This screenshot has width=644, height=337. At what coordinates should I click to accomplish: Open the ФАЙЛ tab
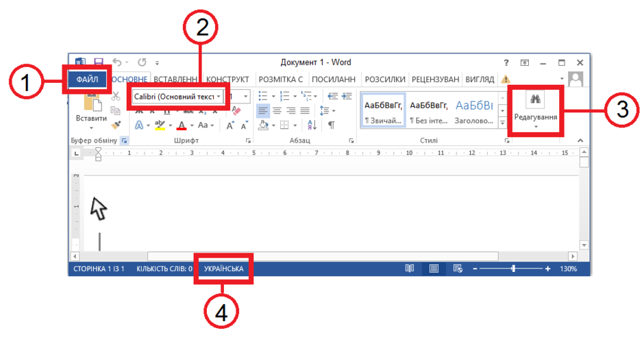87,79
